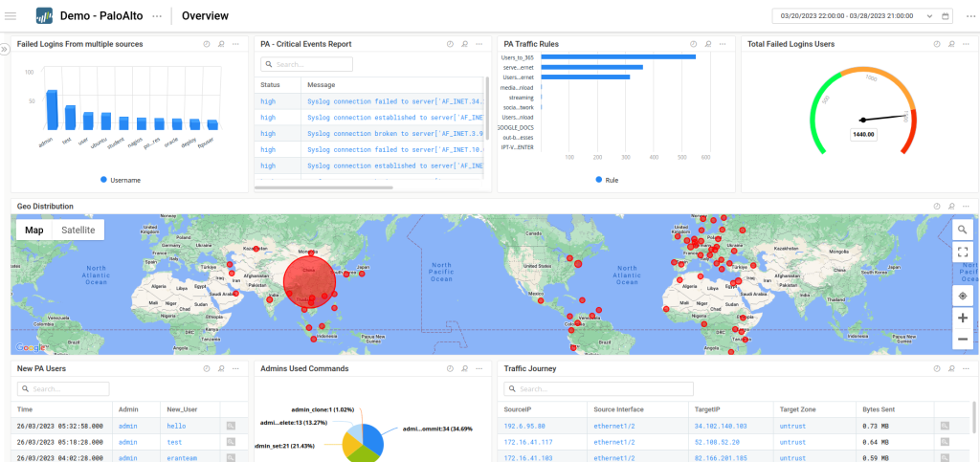Click explore icon on Traffic Journey panel

pyautogui.click(x=951, y=368)
